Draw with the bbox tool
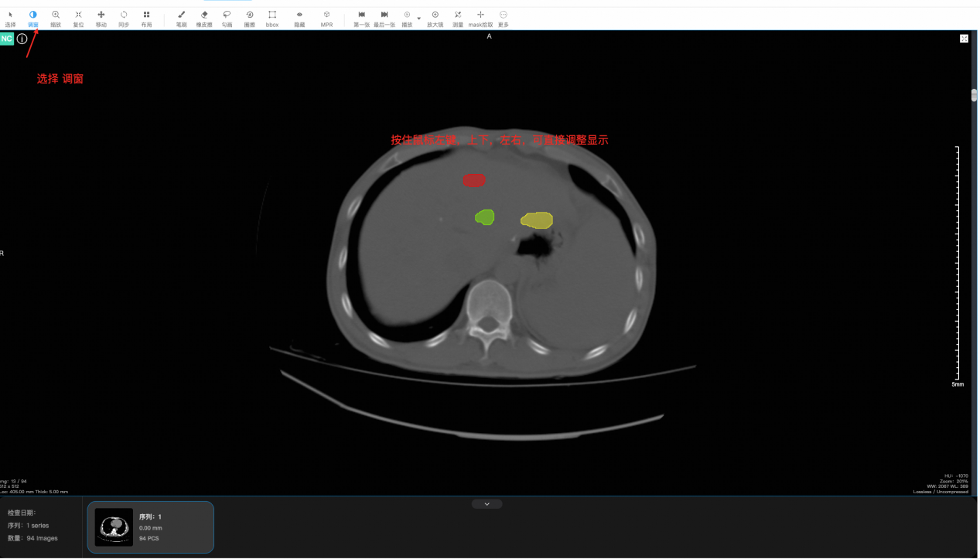980x559 pixels. (272, 19)
